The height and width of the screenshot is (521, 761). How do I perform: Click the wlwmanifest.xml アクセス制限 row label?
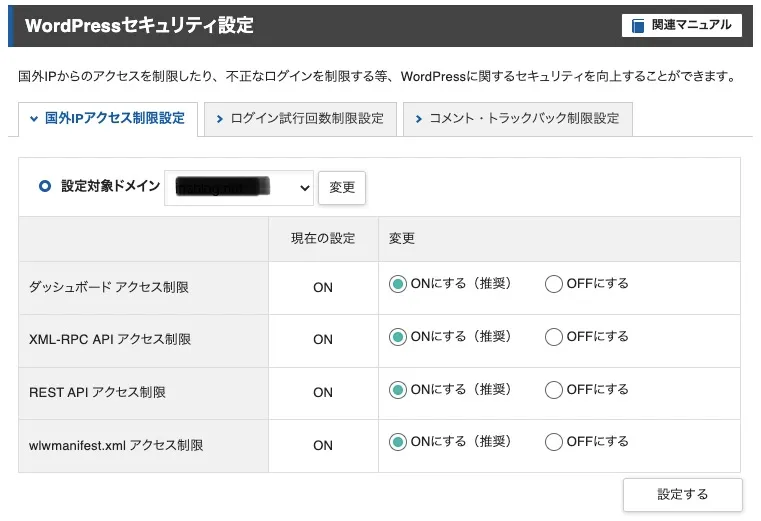[x=116, y=445]
